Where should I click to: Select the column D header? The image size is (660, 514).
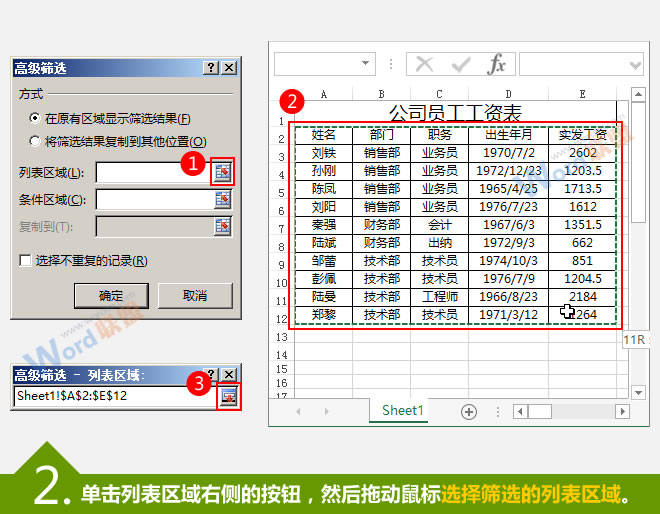(x=508, y=95)
